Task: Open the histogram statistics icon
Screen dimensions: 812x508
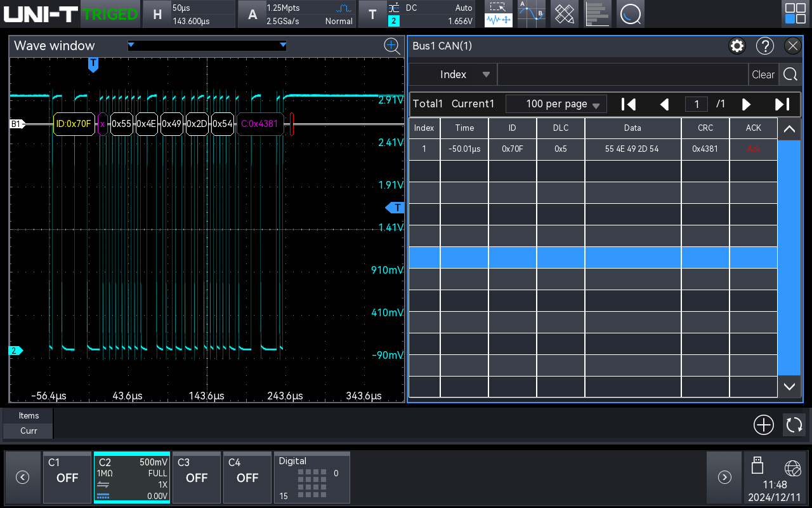Action: click(x=598, y=14)
